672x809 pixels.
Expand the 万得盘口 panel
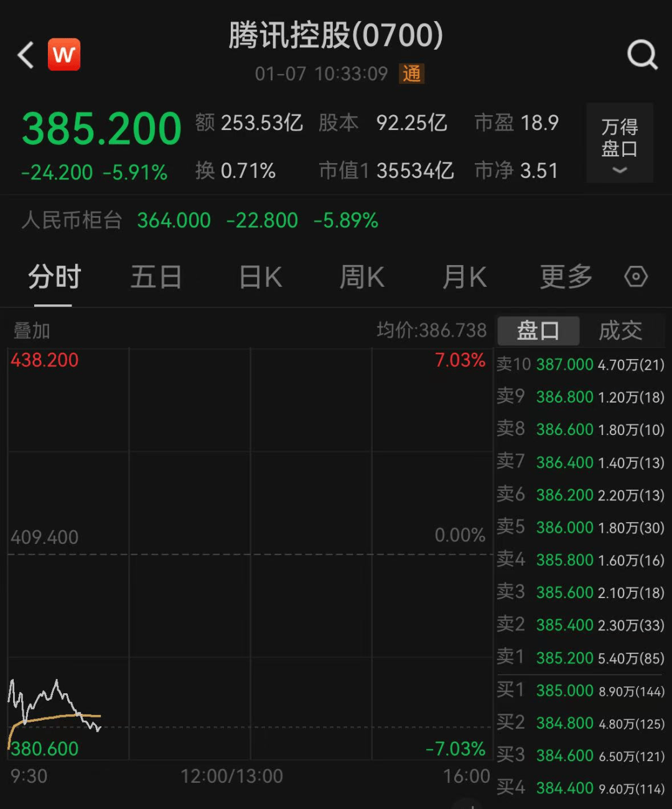[620, 143]
